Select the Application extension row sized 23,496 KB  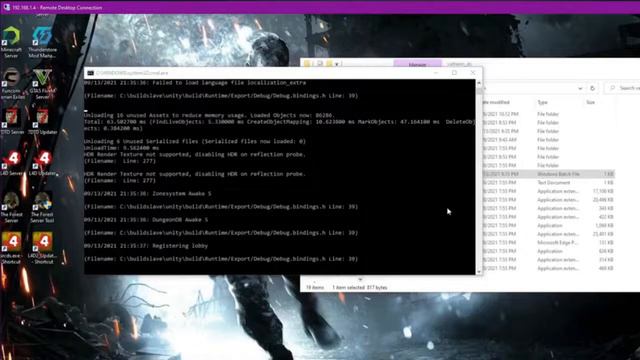click(x=549, y=200)
